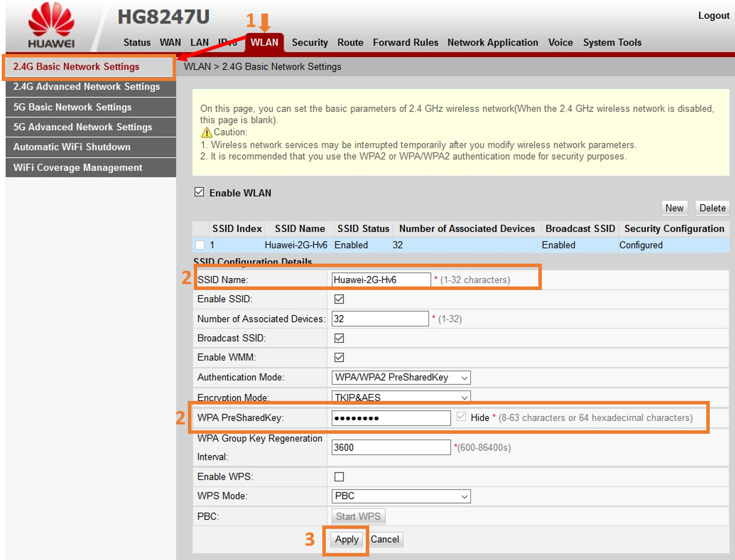Toggle the Enable WLAN checkbox
The height and width of the screenshot is (560, 735).
pyautogui.click(x=200, y=193)
